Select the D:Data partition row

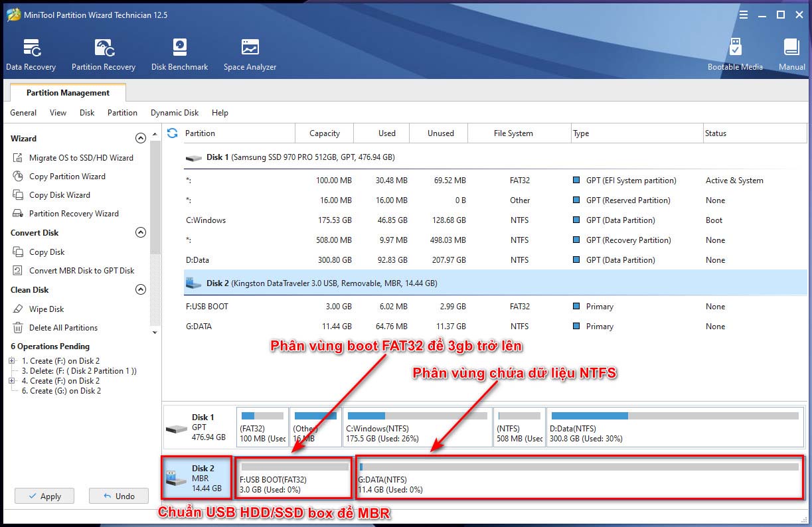pos(495,260)
